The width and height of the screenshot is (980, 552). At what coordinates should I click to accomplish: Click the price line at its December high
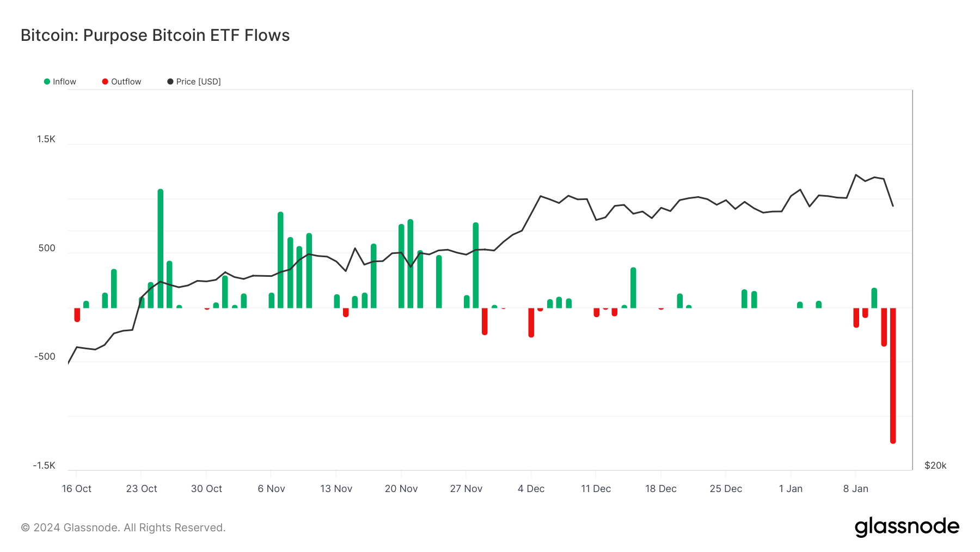pyautogui.click(x=541, y=195)
